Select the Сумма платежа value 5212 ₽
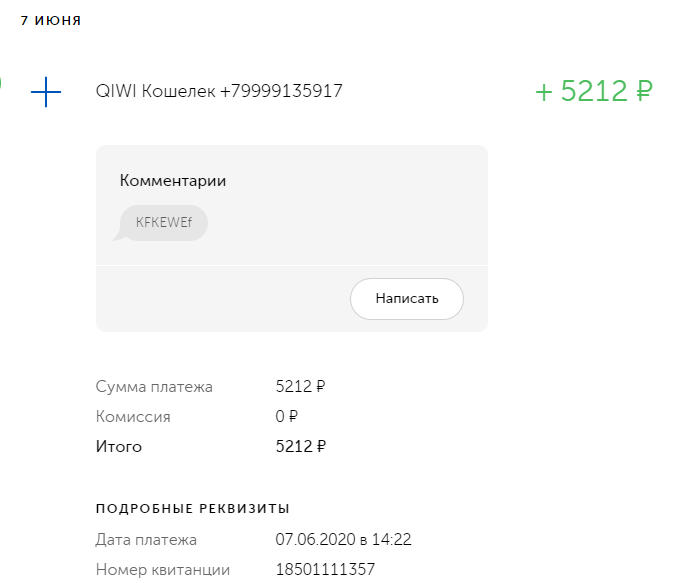 coord(301,386)
